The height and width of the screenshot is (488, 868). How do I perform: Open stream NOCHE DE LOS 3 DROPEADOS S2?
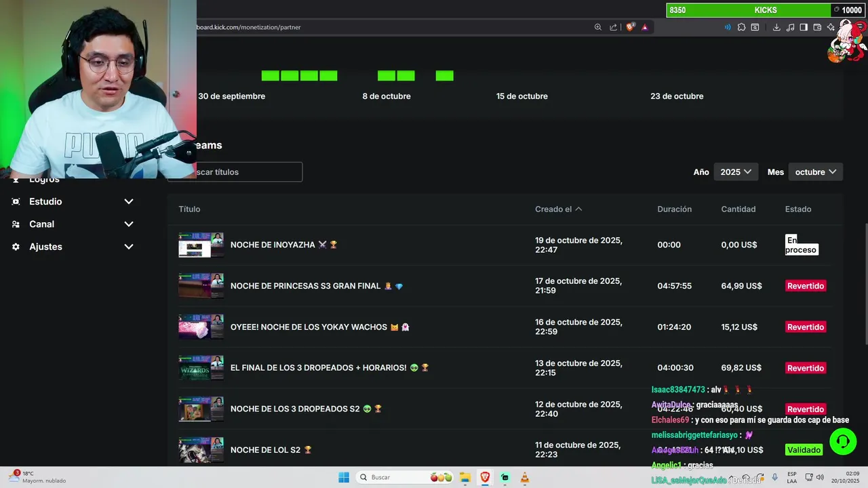point(306,409)
